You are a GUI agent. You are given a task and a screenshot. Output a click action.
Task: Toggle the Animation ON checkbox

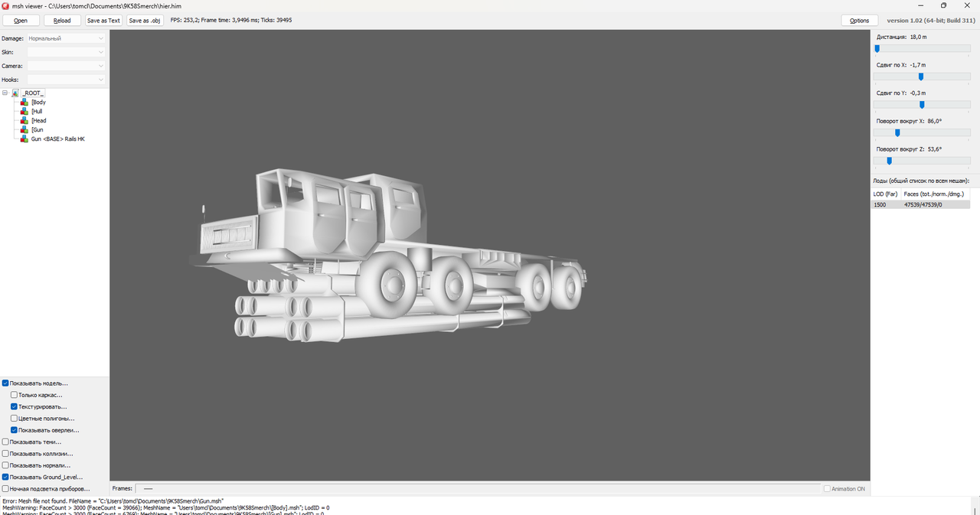[827, 488]
